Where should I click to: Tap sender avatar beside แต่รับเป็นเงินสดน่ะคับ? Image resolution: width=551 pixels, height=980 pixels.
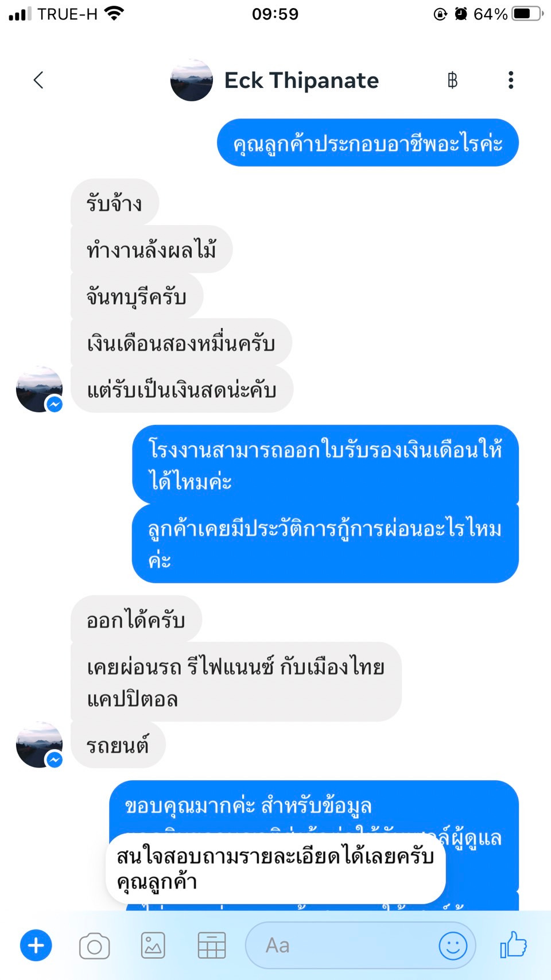point(39,389)
